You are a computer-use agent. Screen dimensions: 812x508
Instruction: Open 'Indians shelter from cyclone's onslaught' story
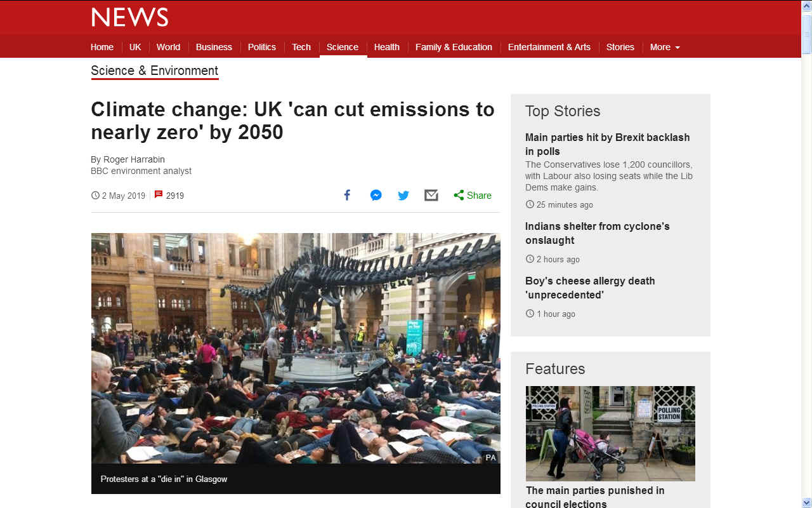tap(598, 233)
